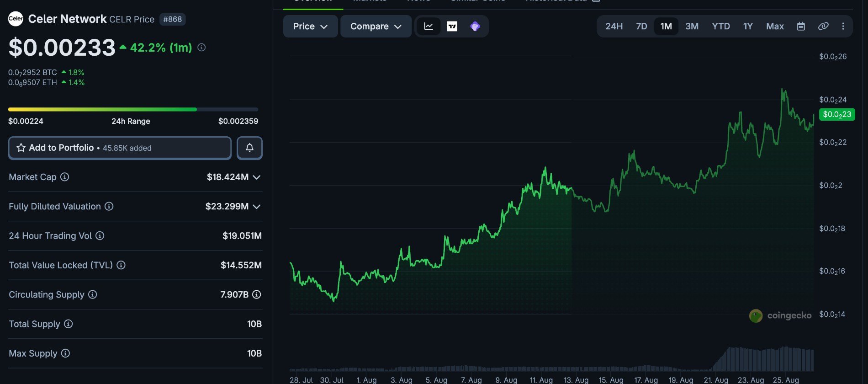Screen dimensions: 868x384
Task: Select the 24H time range
Action: coord(614,26)
